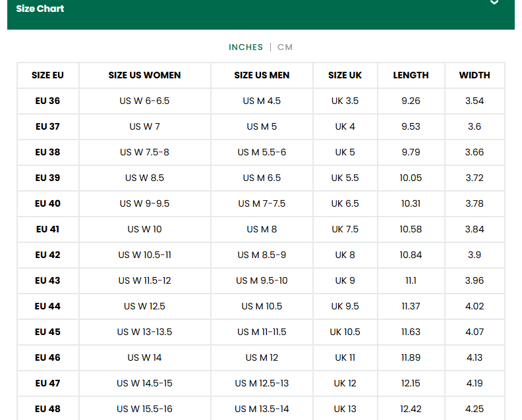Click the US M 8.5-9 cell

262,255
